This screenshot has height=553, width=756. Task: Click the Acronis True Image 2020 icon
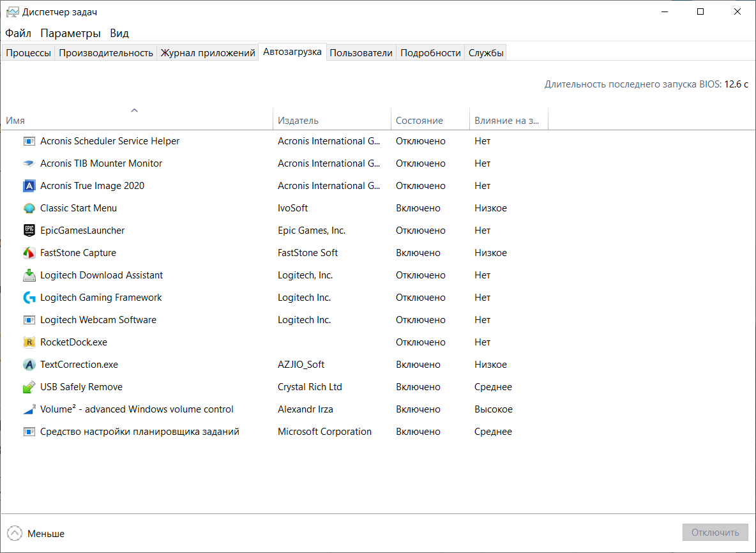point(29,186)
